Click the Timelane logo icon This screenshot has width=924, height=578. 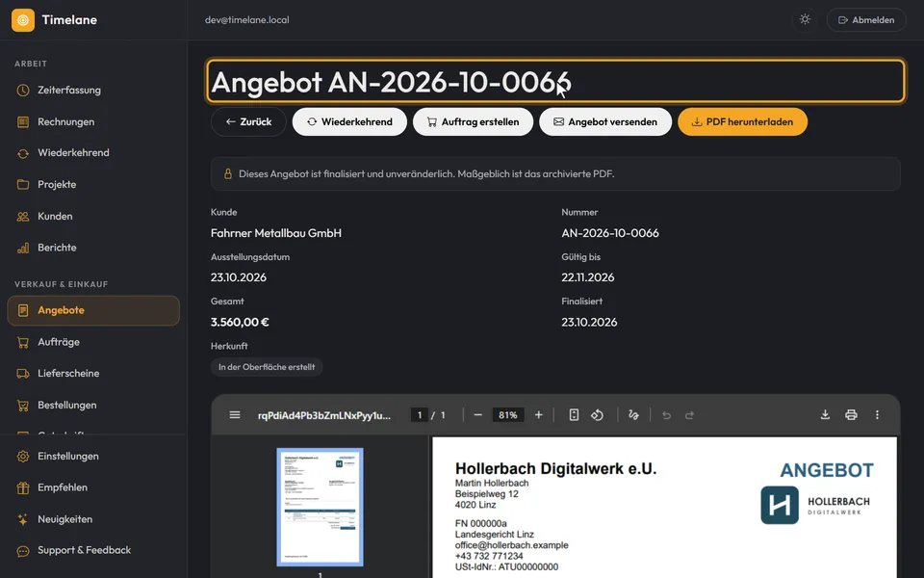pos(23,20)
